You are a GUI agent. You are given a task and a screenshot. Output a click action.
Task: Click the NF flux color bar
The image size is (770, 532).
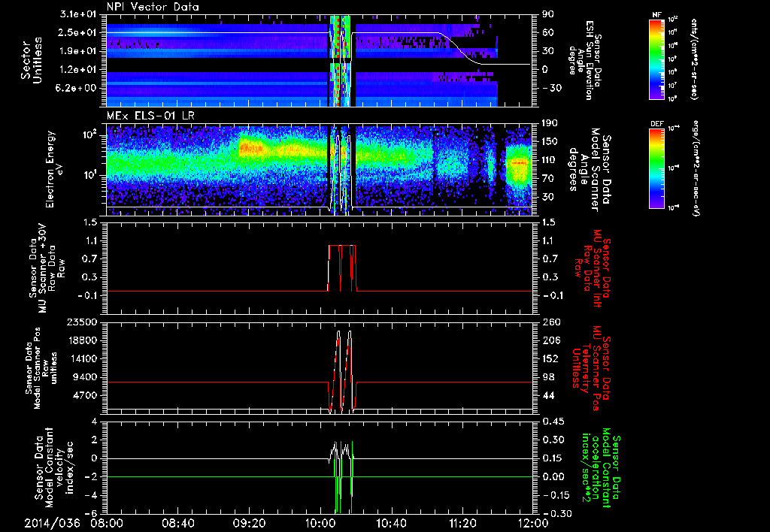[656, 59]
